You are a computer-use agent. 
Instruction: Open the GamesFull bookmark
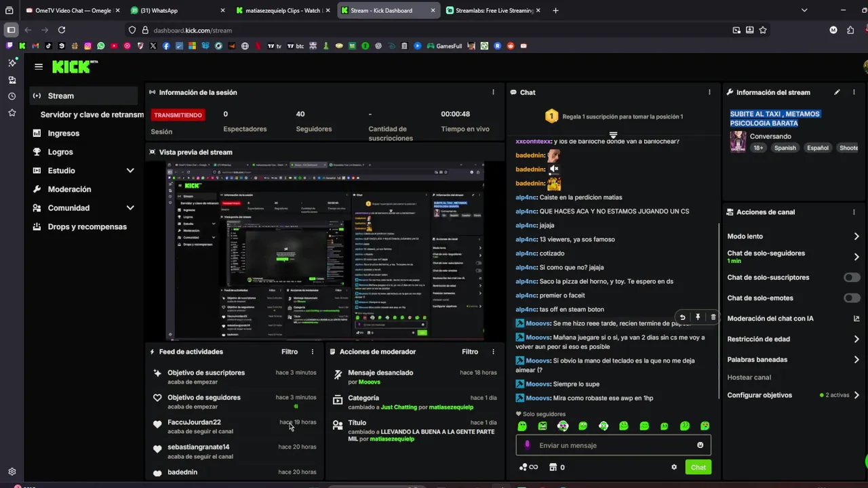point(444,46)
